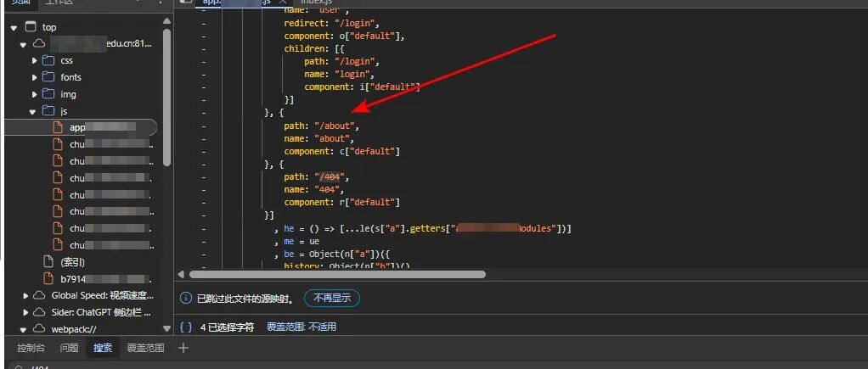868x369 pixels.
Task: Click the sidebar vertical scrollbar thumb
Action: pyautogui.click(x=167, y=97)
